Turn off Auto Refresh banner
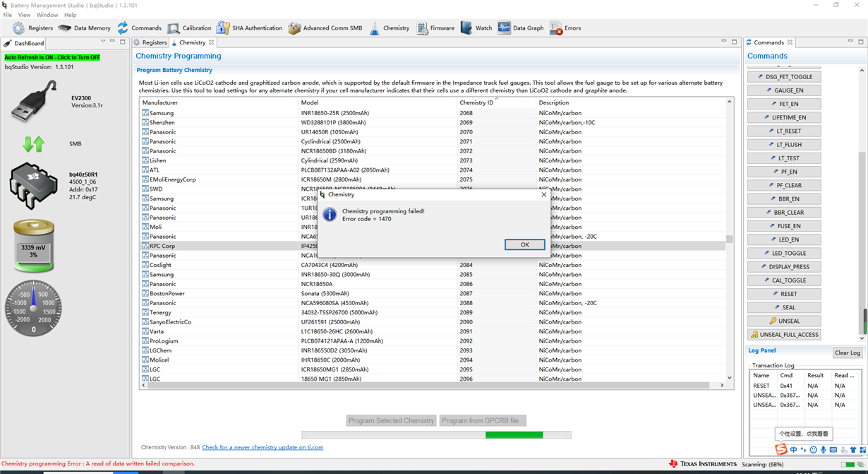The image size is (868, 474). click(x=52, y=57)
